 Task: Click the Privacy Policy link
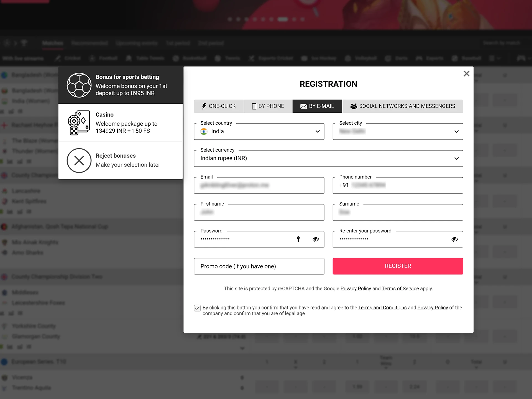[355, 289]
